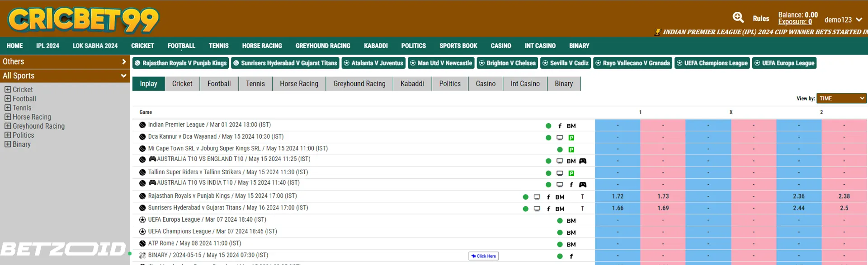Expand the Cricket tree in sidebar
This screenshot has width=868, height=265.
tap(8, 89)
